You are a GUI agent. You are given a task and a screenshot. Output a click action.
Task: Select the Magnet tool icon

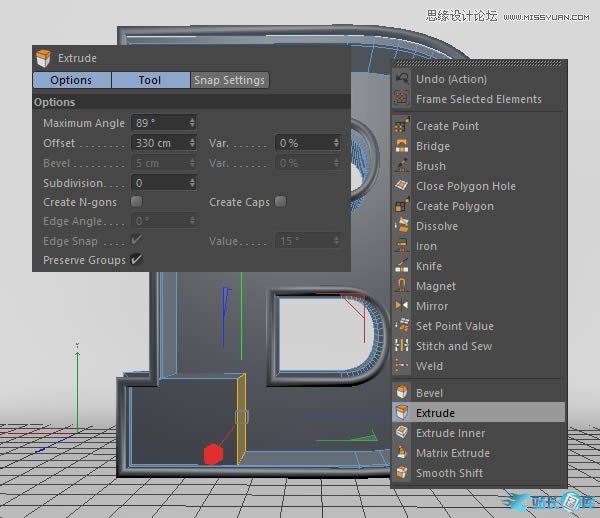pyautogui.click(x=402, y=286)
